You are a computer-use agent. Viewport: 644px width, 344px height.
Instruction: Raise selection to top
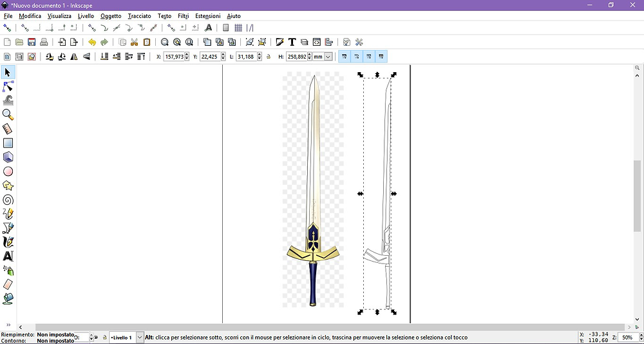click(141, 57)
